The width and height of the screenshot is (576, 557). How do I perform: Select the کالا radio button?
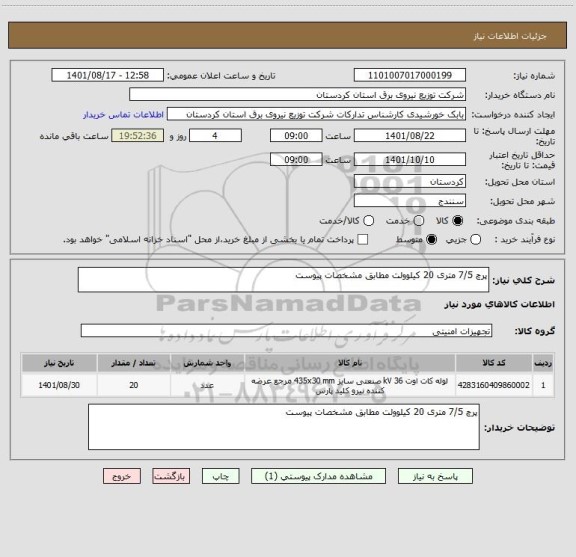point(458,220)
